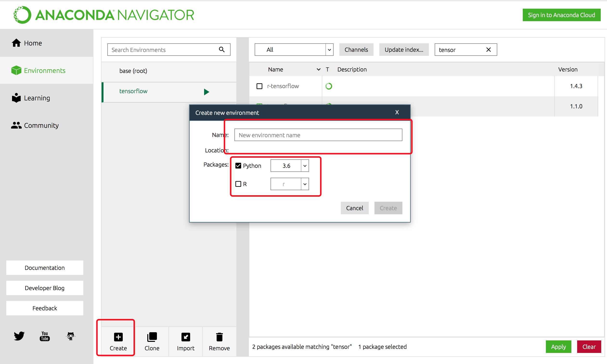This screenshot has height=364, width=607.
Task: Select version 1.4.3 cell
Action: coord(576,86)
